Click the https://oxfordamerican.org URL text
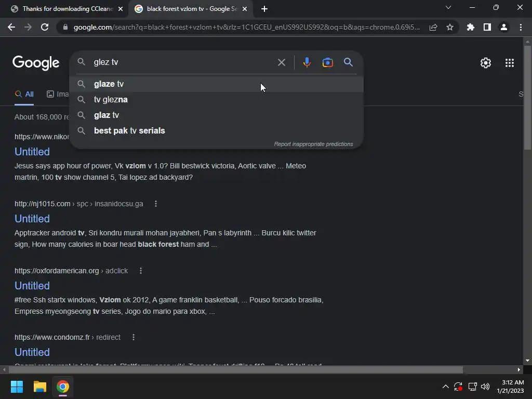The height and width of the screenshot is (399, 532). [57, 271]
